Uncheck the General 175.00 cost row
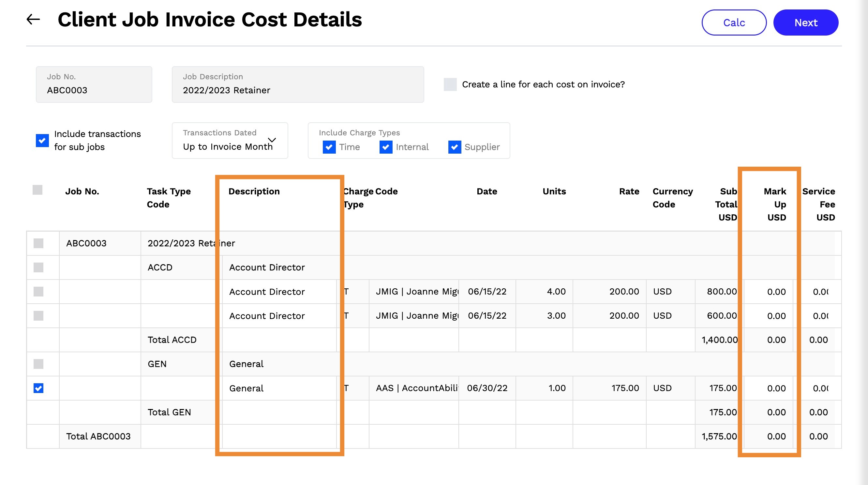The image size is (868, 485). (38, 388)
